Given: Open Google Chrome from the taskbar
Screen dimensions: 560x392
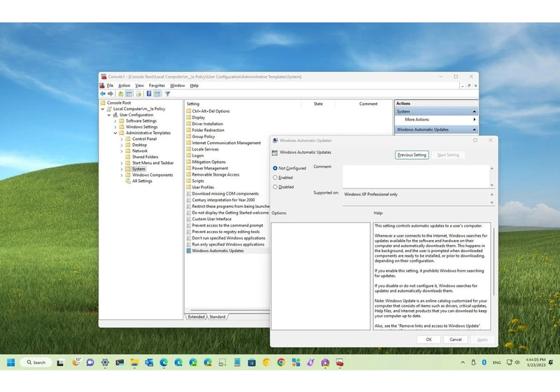Looking at the screenshot, I should pyautogui.click(x=281, y=363).
